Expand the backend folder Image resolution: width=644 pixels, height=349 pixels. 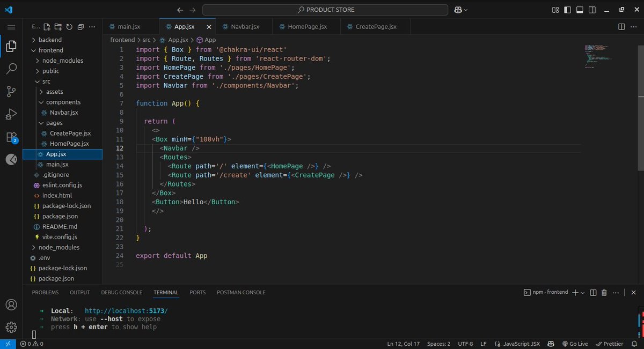pyautogui.click(x=49, y=39)
